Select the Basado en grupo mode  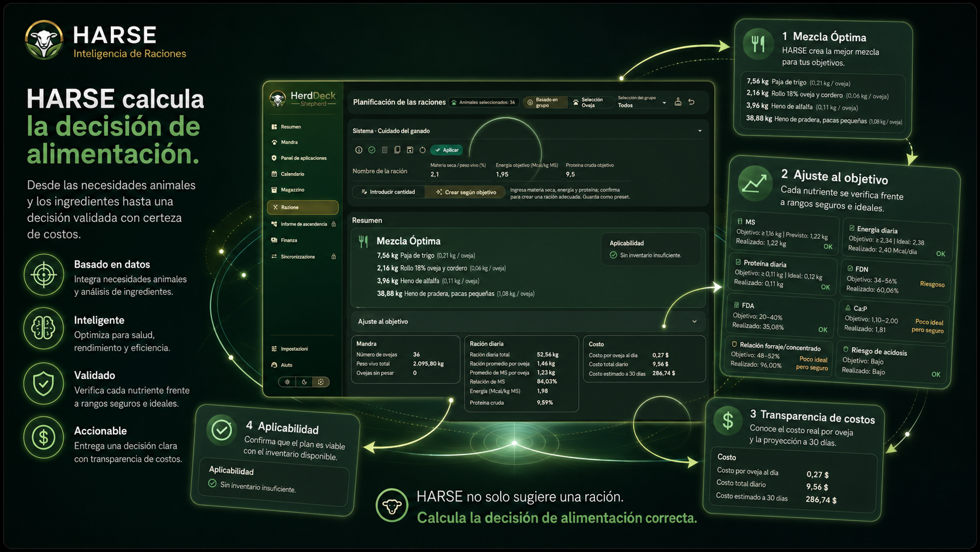coord(545,102)
